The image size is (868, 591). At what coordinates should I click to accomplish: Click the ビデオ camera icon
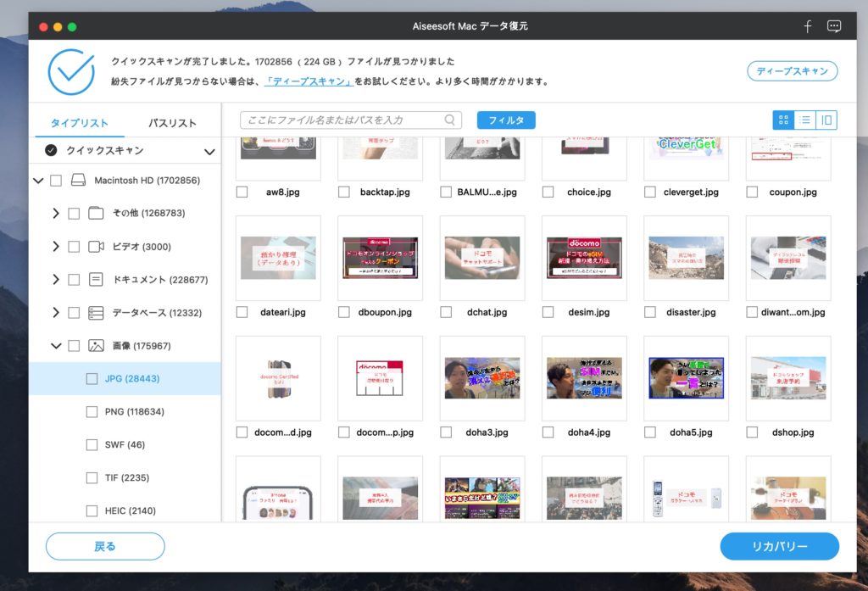(x=97, y=247)
